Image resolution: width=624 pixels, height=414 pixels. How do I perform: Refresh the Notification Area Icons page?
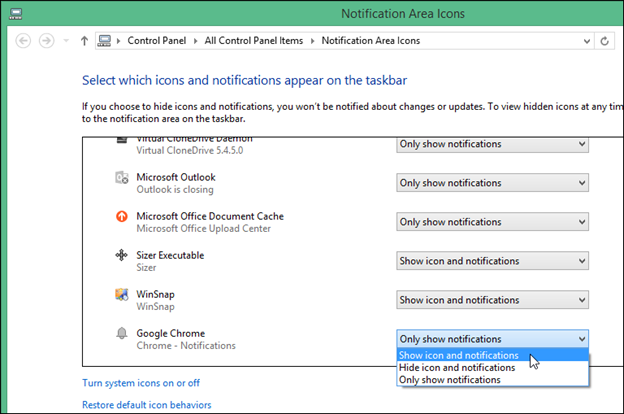point(603,40)
